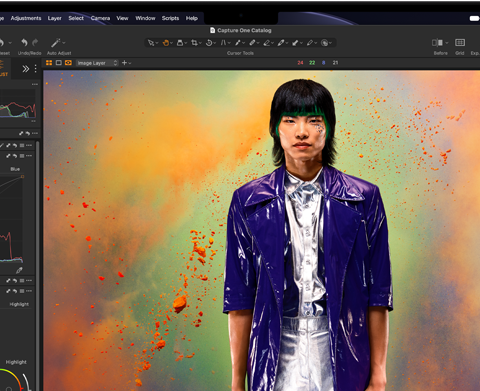Screen dimensions: 480x391
Task: Switch to the Blue curve channel tab
Action: (x=15, y=169)
